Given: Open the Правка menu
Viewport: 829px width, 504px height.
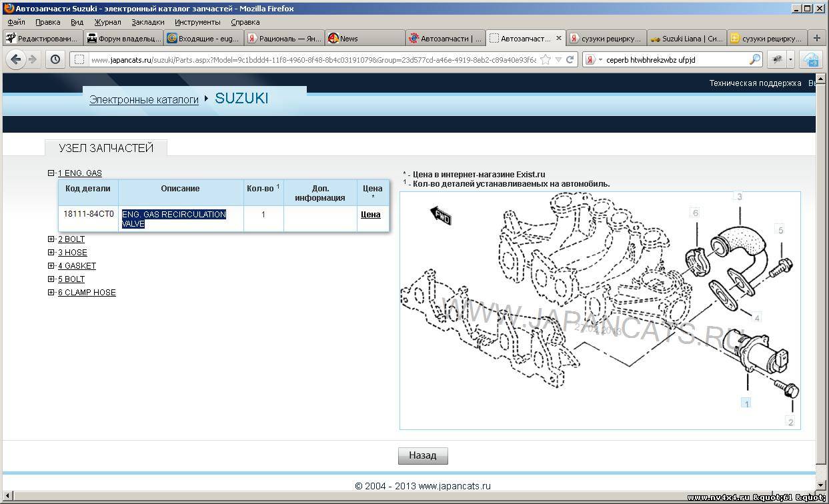Looking at the screenshot, I should 48,22.
